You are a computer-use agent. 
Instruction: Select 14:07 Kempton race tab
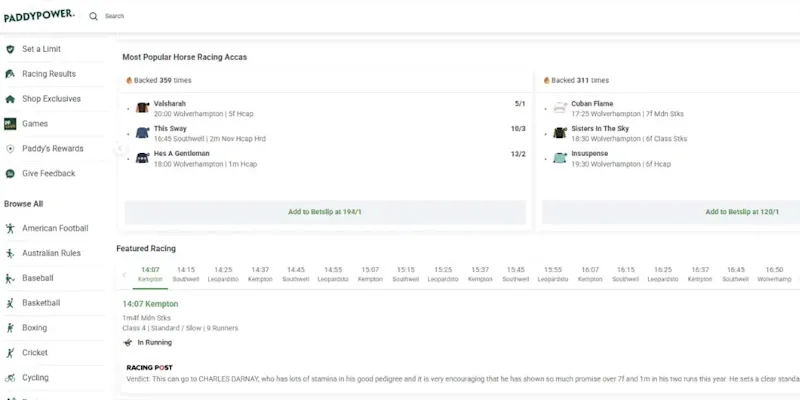click(x=150, y=274)
